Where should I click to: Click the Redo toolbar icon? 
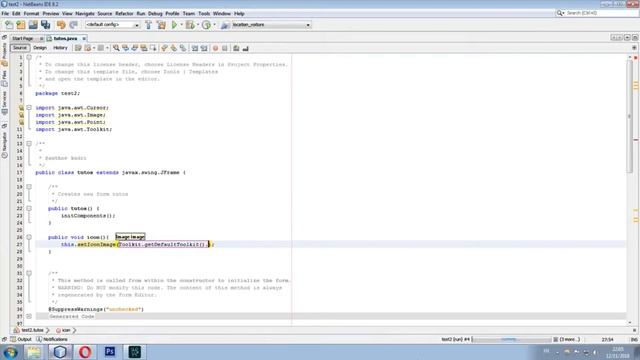pos(73,25)
